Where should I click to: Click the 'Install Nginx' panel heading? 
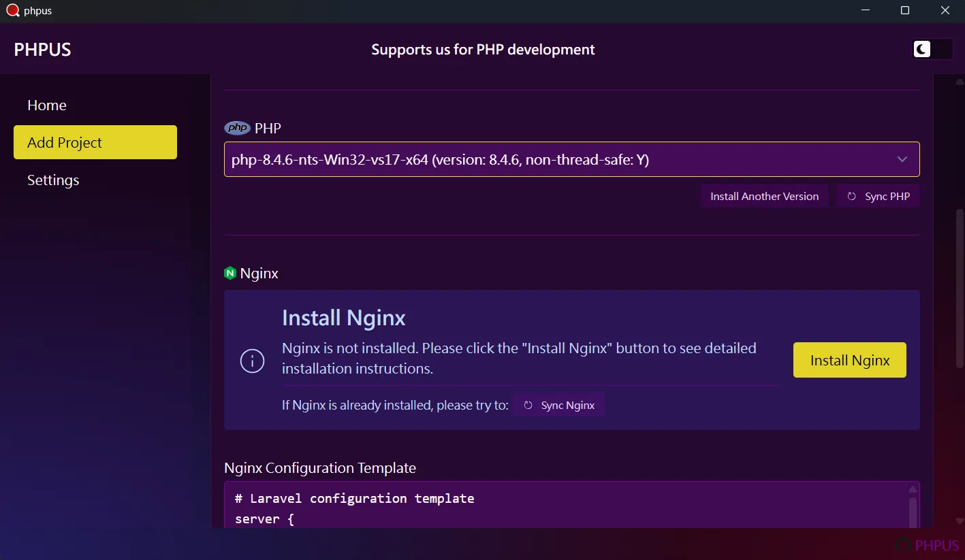tap(344, 318)
